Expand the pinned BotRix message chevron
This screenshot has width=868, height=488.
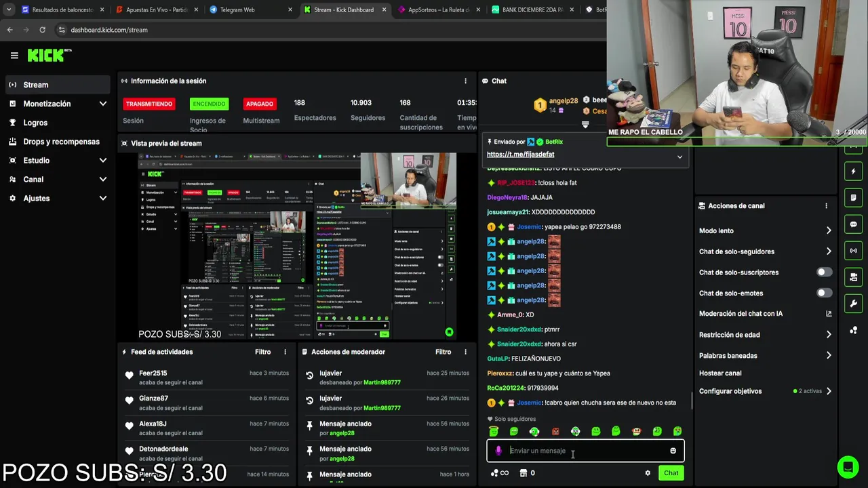point(679,157)
